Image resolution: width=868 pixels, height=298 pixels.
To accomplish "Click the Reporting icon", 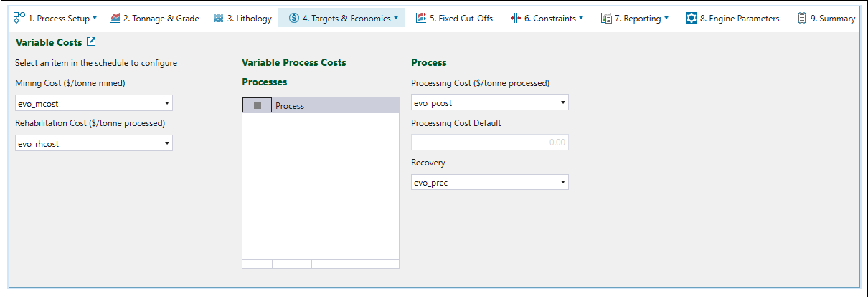I will pos(605,18).
